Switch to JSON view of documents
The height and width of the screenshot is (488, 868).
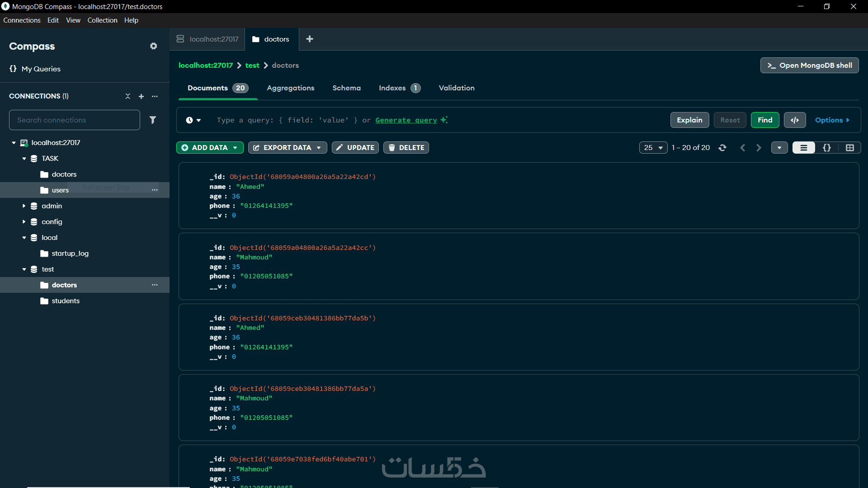point(826,148)
